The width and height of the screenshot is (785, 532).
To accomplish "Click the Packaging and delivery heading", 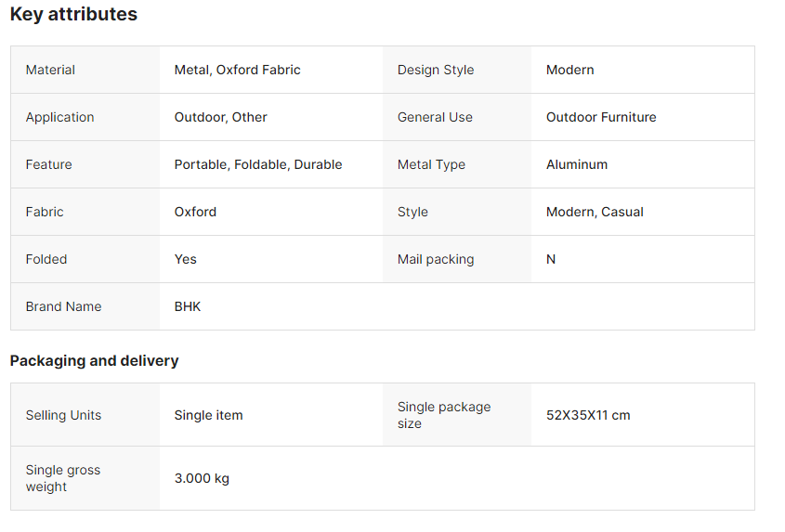I will tap(94, 360).
